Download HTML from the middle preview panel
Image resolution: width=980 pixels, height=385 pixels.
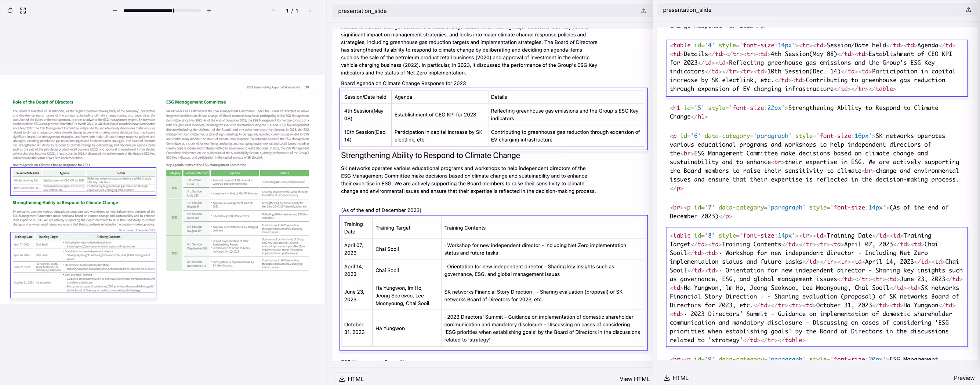pos(351,379)
